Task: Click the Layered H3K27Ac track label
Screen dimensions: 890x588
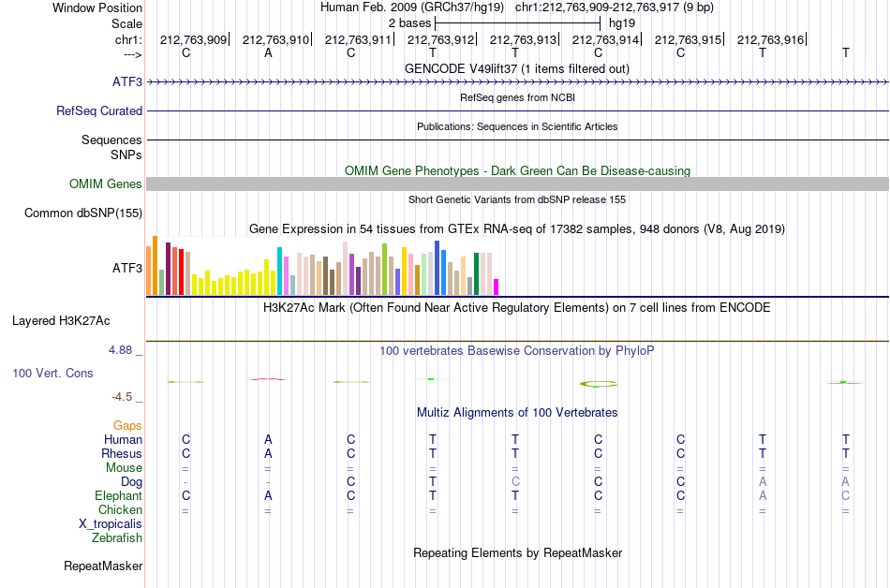Action: 61,320
